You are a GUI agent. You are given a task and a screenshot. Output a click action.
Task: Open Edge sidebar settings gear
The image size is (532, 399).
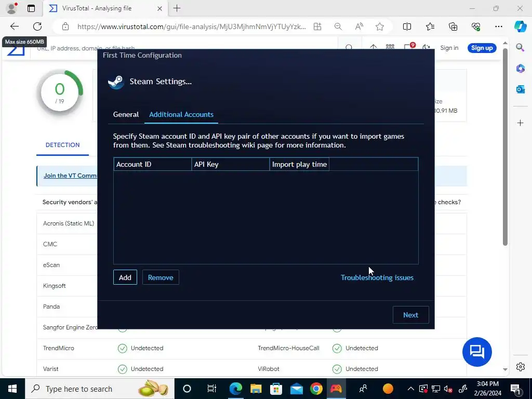click(x=520, y=367)
